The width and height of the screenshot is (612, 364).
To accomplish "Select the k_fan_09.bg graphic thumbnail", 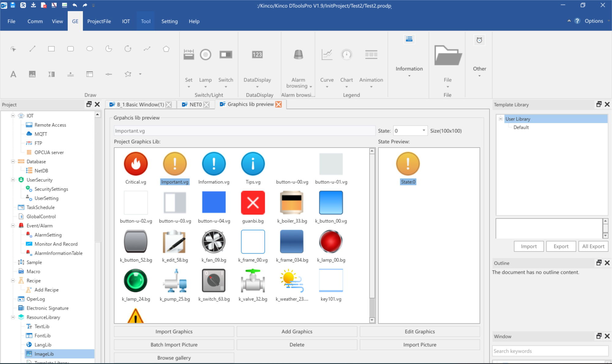I will pyautogui.click(x=214, y=242).
